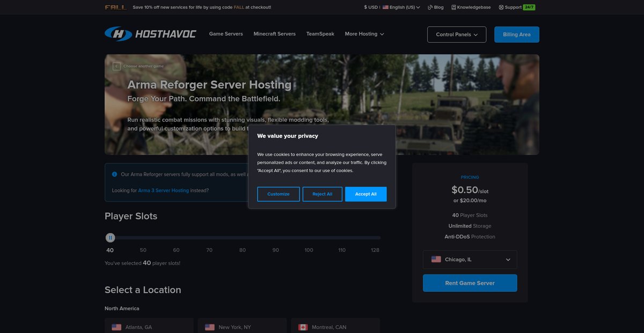Click the 60 label on slots slider
Viewport: 644px width, 333px height.
click(x=176, y=250)
